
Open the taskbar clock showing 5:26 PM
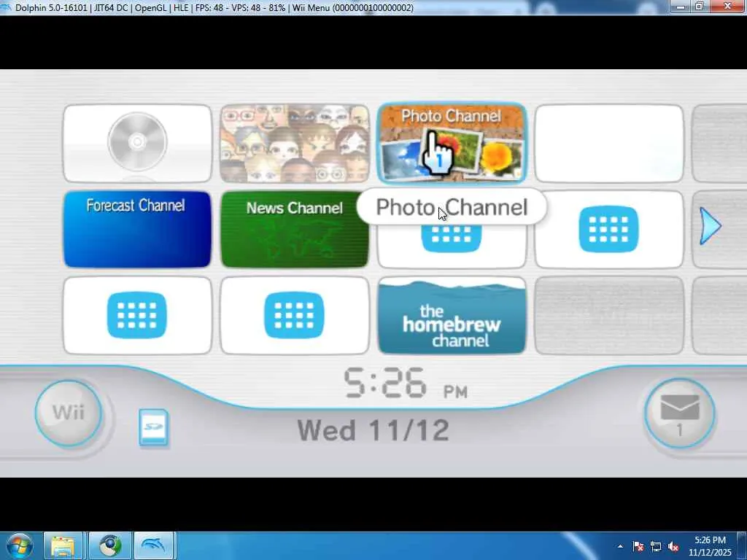(710, 546)
